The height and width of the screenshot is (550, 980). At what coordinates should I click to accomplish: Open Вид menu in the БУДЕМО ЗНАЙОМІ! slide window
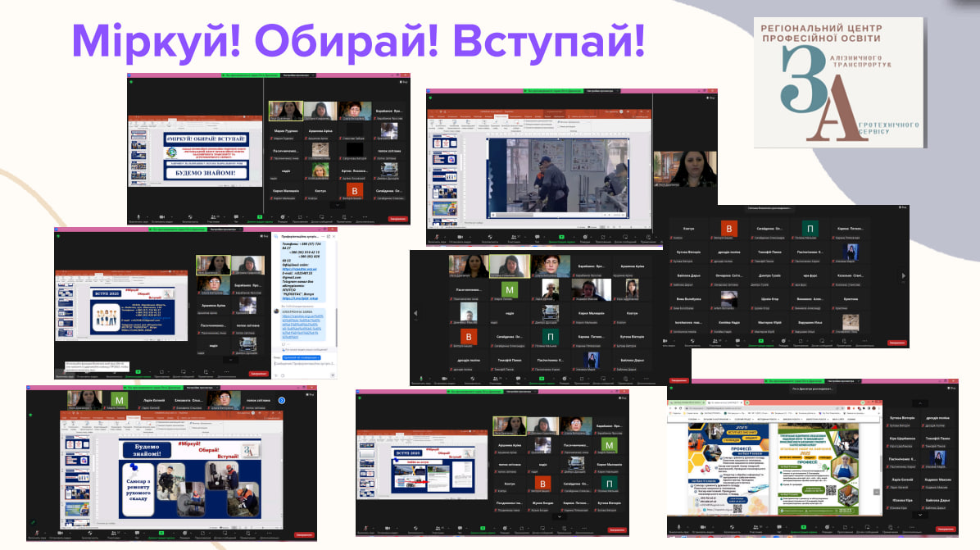pos(404,82)
